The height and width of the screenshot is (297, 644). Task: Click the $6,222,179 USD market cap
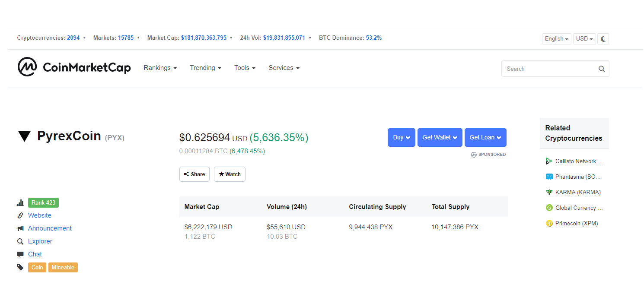[208, 227]
